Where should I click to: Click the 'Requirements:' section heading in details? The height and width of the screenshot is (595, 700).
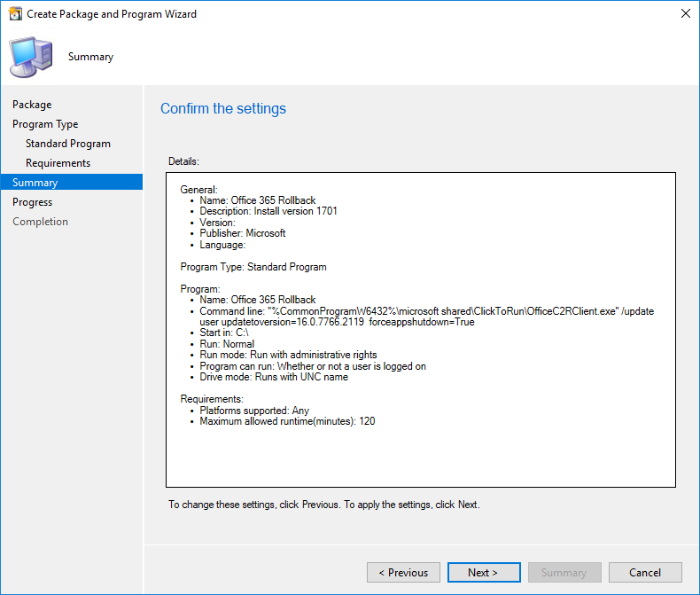coord(212,399)
